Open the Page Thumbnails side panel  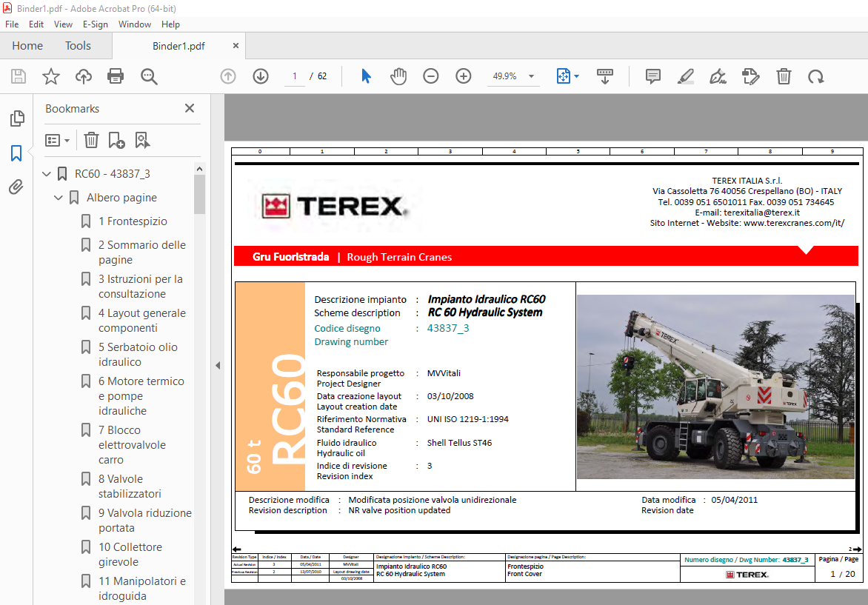[17, 118]
